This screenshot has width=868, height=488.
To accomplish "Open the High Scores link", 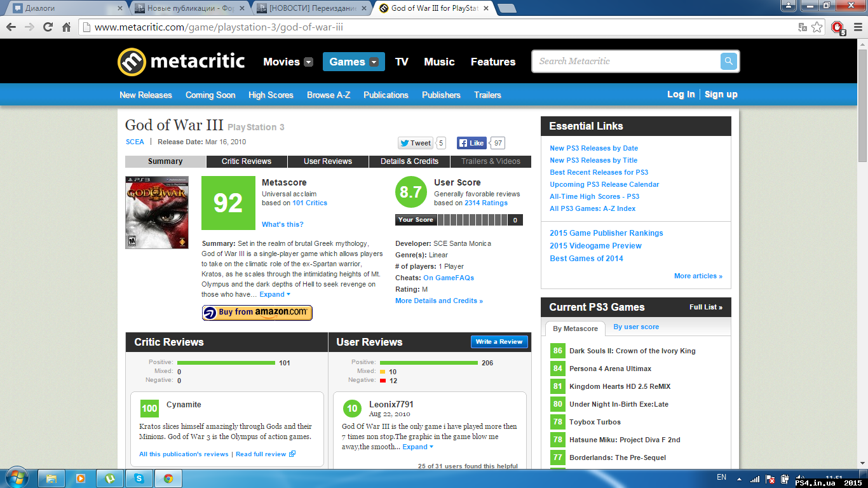I will 271,95.
